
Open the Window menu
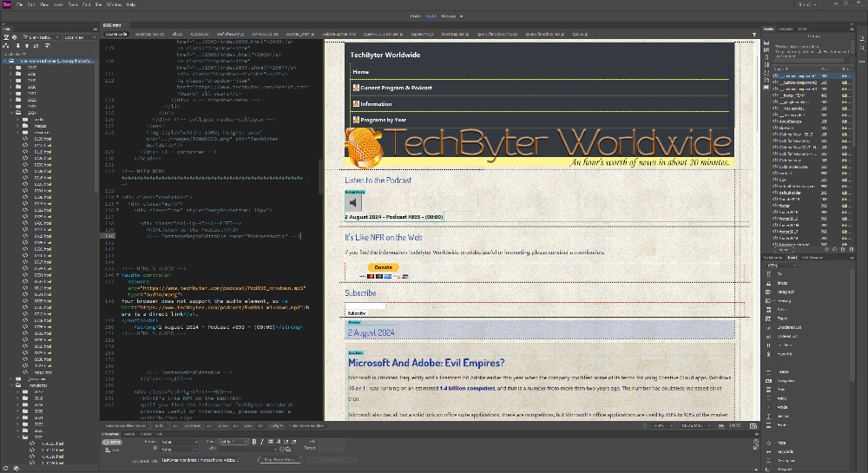(x=114, y=4)
